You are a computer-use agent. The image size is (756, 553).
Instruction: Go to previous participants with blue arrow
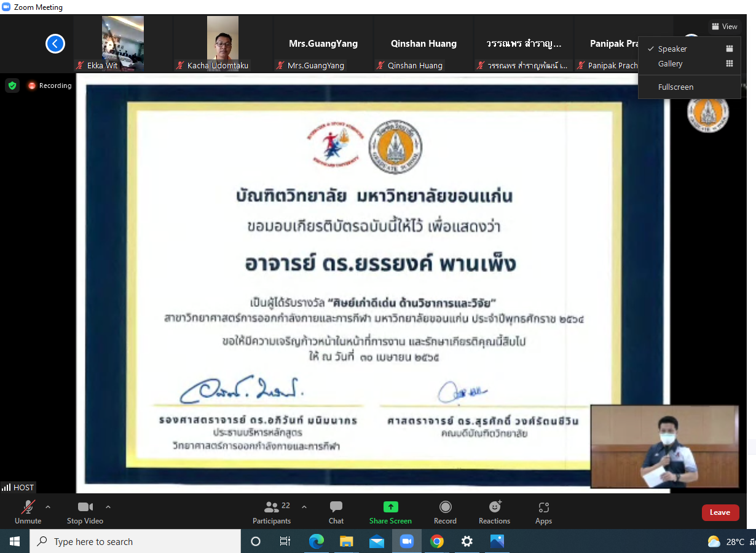pyautogui.click(x=55, y=44)
